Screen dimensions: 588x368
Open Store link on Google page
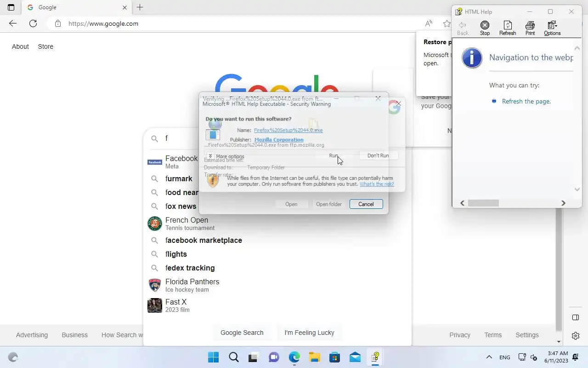(45, 46)
